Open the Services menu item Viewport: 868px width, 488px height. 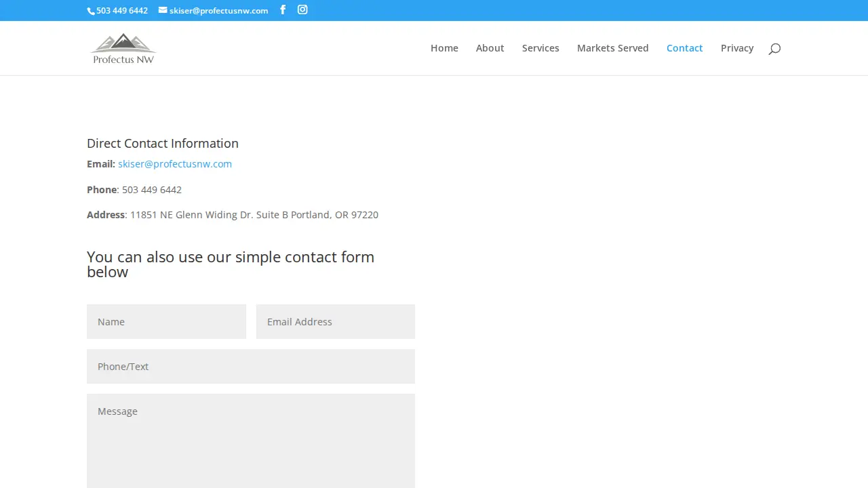540,48
